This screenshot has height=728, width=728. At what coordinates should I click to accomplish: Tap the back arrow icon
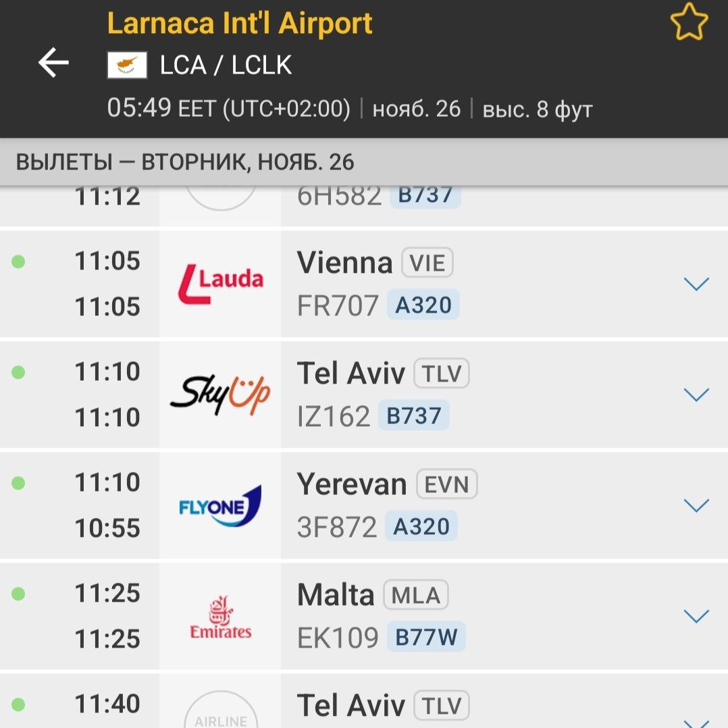point(53,63)
